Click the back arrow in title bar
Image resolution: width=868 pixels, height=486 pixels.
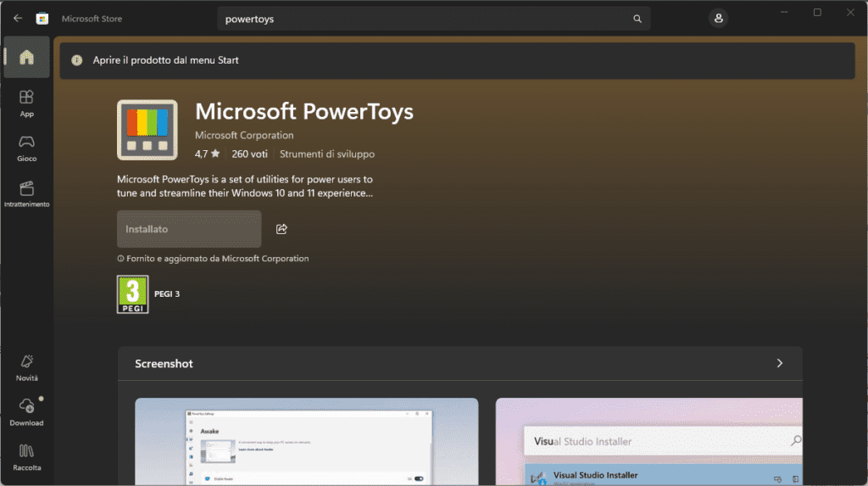pyautogui.click(x=18, y=19)
